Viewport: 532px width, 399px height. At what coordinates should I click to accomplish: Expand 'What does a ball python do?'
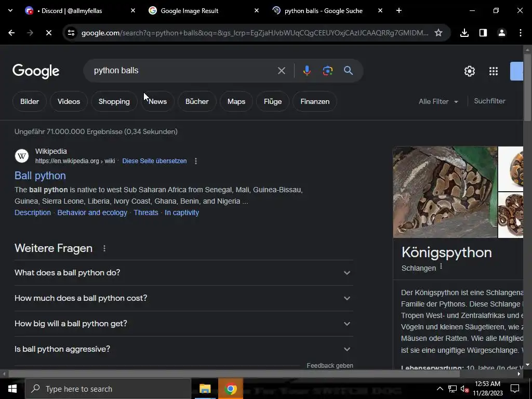[183, 273]
